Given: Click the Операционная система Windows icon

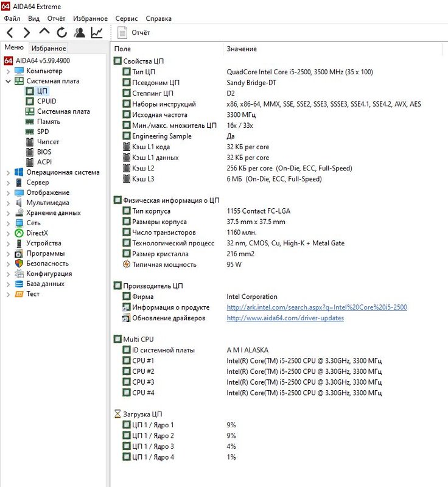Looking at the screenshot, I should (19, 172).
